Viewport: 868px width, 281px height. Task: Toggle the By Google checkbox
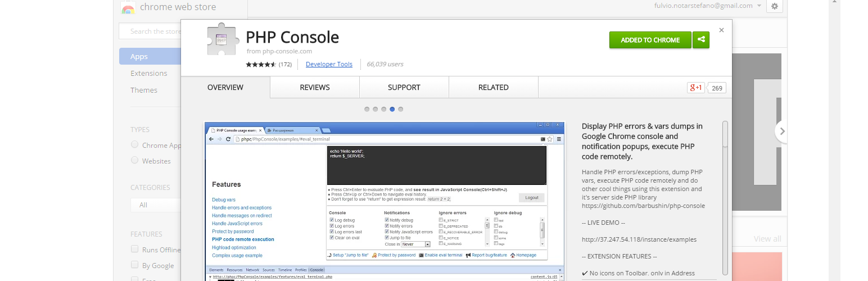[135, 265]
